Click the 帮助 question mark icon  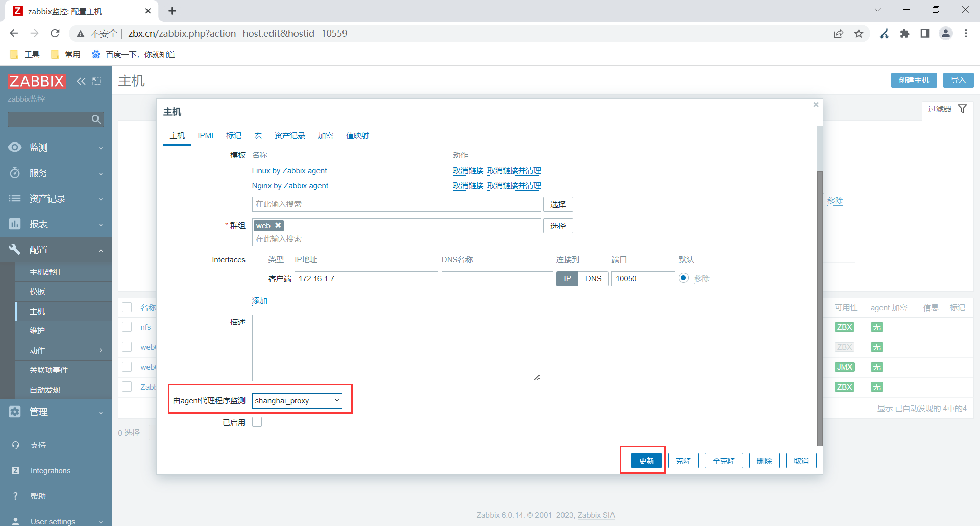coord(15,496)
